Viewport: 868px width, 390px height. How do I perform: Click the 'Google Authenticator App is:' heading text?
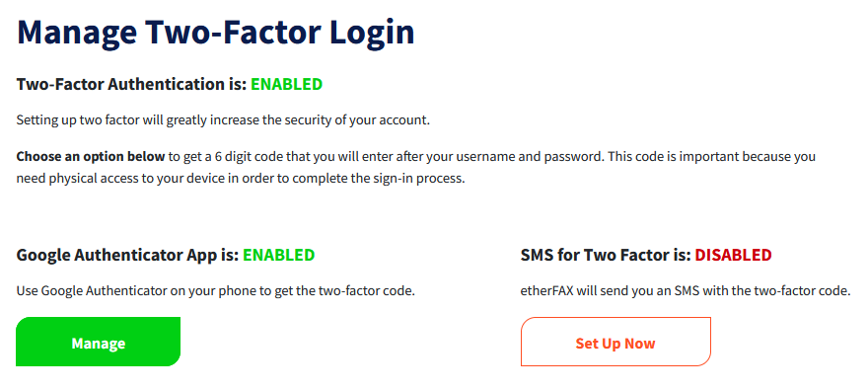[x=127, y=255]
